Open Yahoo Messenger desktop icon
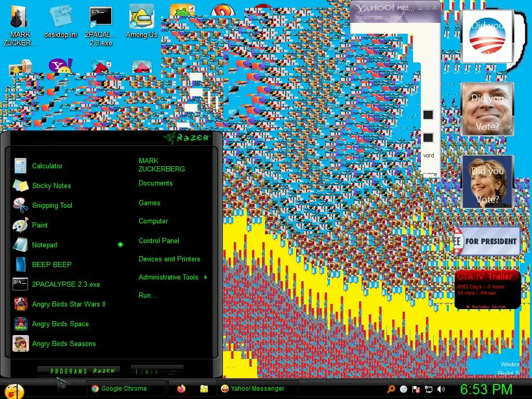The width and height of the screenshot is (532, 399). [60, 66]
